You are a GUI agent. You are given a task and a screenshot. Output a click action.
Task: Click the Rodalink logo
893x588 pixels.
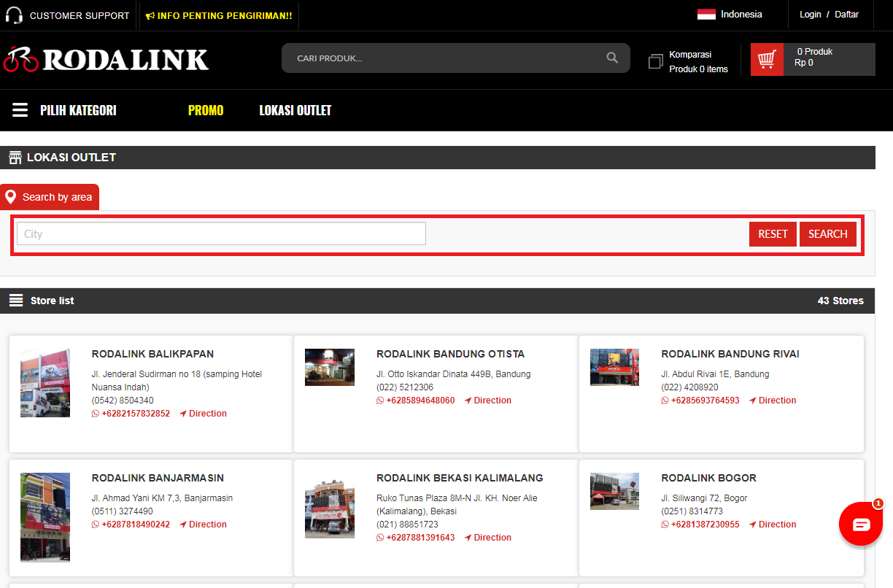click(x=107, y=60)
